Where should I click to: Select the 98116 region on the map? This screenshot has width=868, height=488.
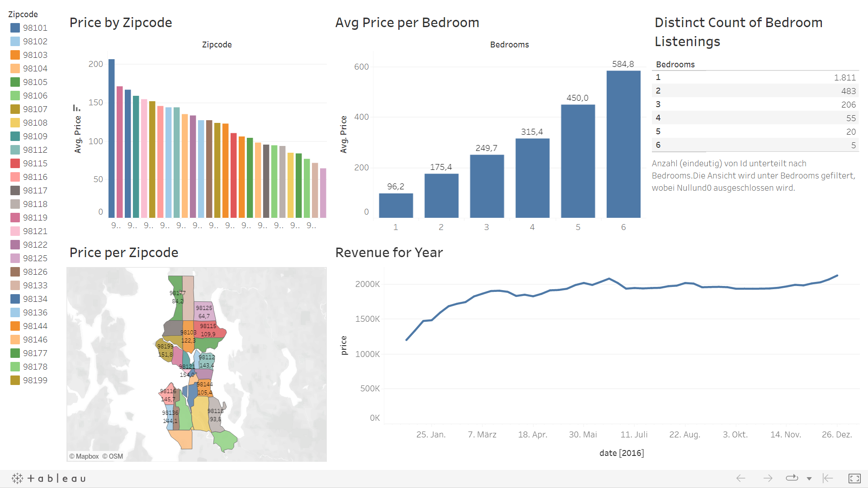pos(167,394)
